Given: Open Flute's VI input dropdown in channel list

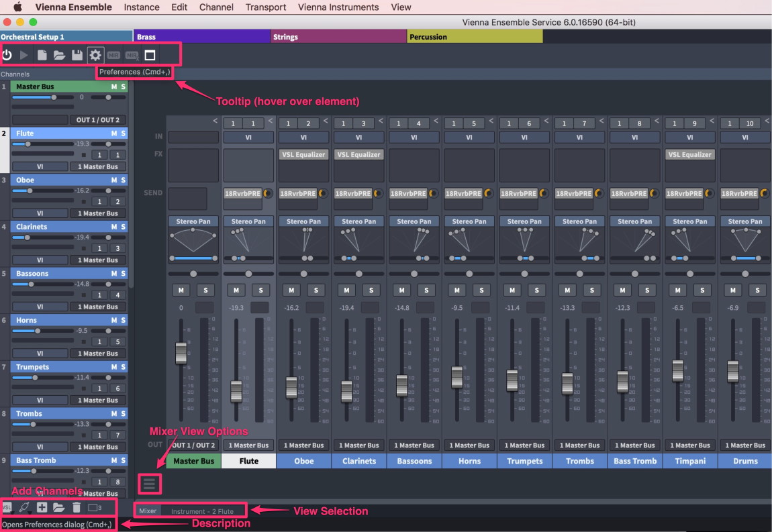Looking at the screenshot, I should point(40,166).
